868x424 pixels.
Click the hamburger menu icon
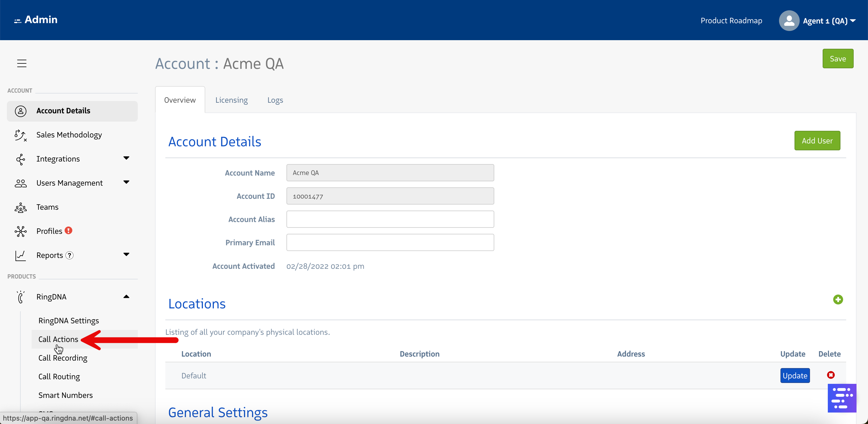pos(22,63)
